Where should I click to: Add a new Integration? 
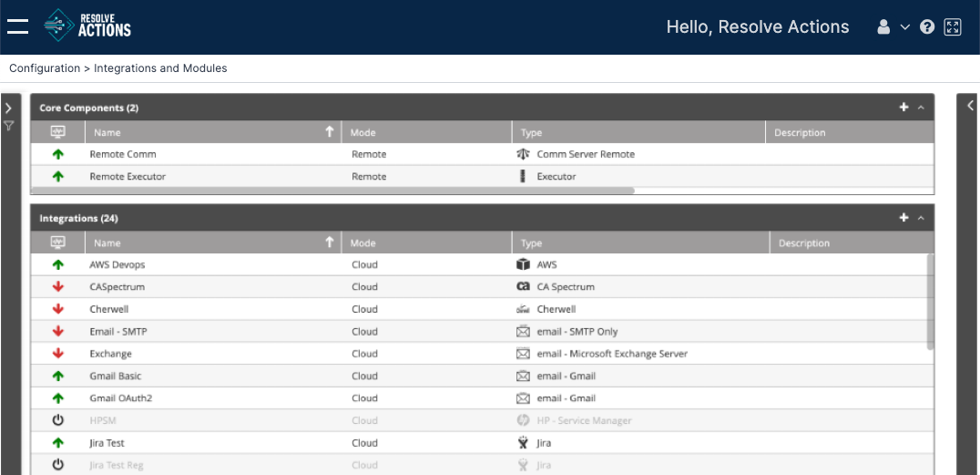tap(903, 218)
